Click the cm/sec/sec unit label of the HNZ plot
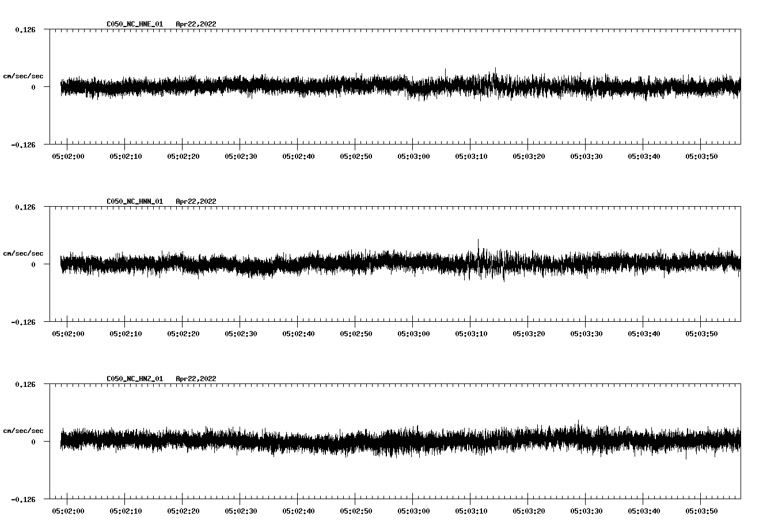The width and height of the screenshot is (782, 532). (23, 431)
